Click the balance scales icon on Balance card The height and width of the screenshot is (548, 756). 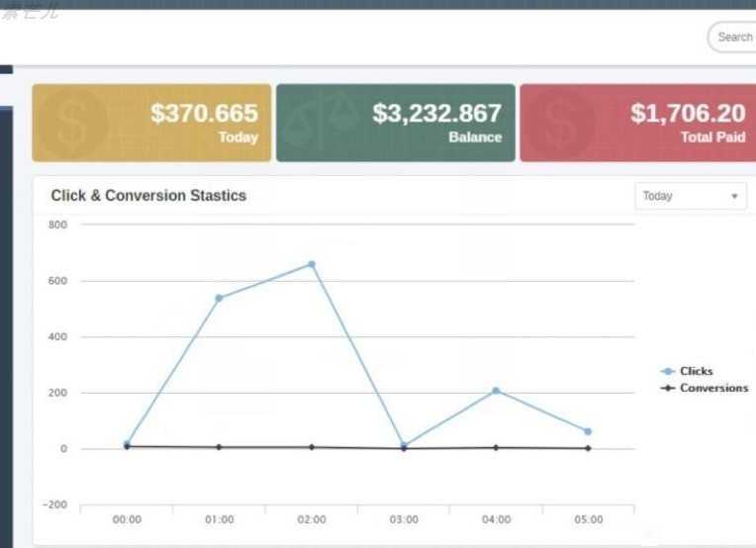click(321, 118)
